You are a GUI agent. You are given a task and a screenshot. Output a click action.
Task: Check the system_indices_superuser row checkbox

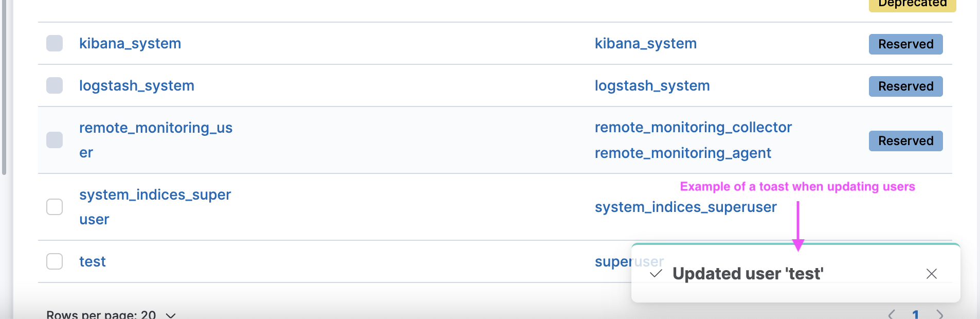[x=55, y=207]
